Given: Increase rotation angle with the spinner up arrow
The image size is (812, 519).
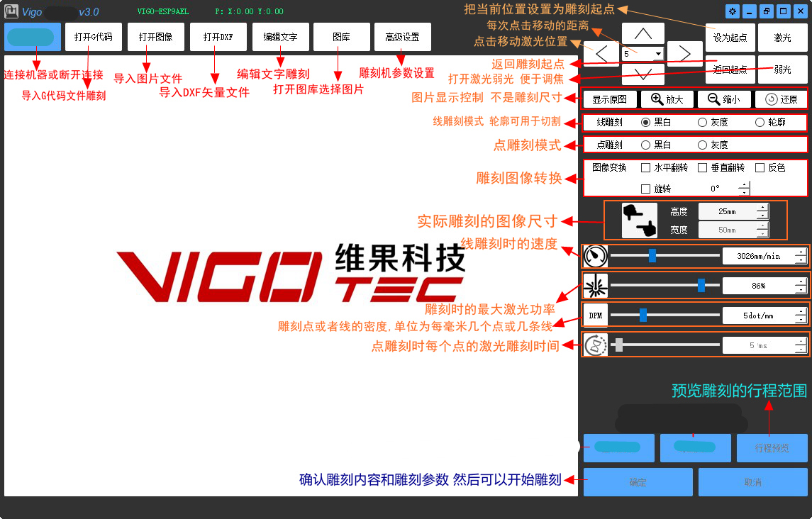Looking at the screenshot, I should tap(744, 185).
